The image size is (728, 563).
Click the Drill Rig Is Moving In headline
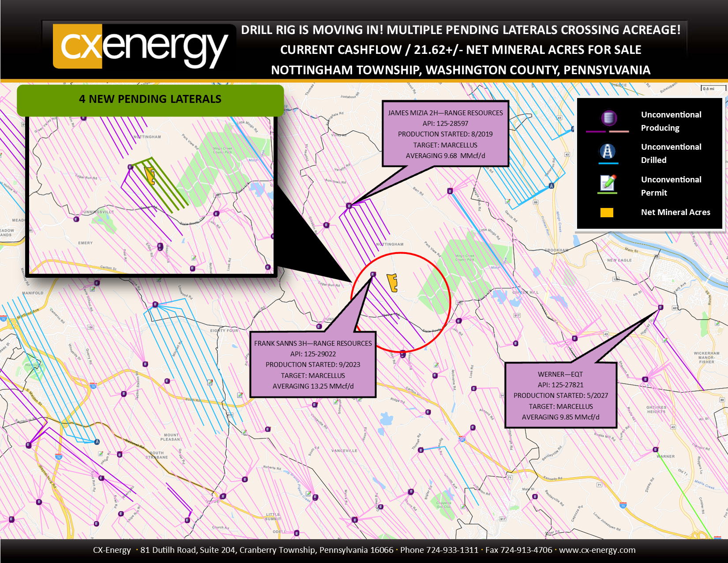click(461, 30)
